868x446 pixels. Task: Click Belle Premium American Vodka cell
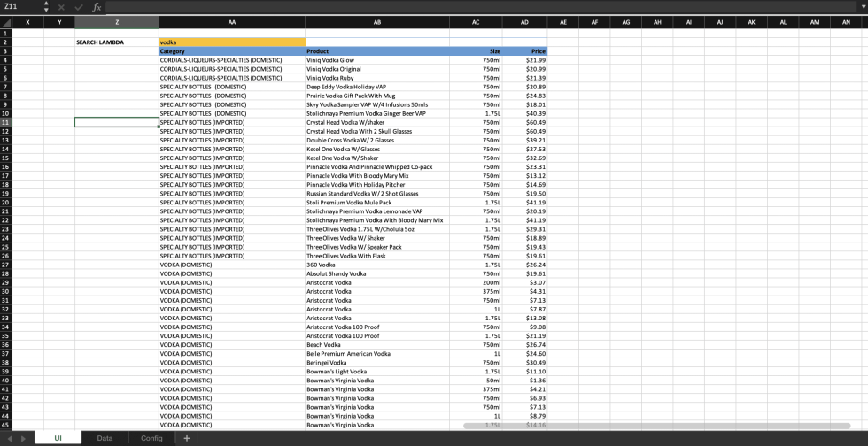[x=377, y=354]
